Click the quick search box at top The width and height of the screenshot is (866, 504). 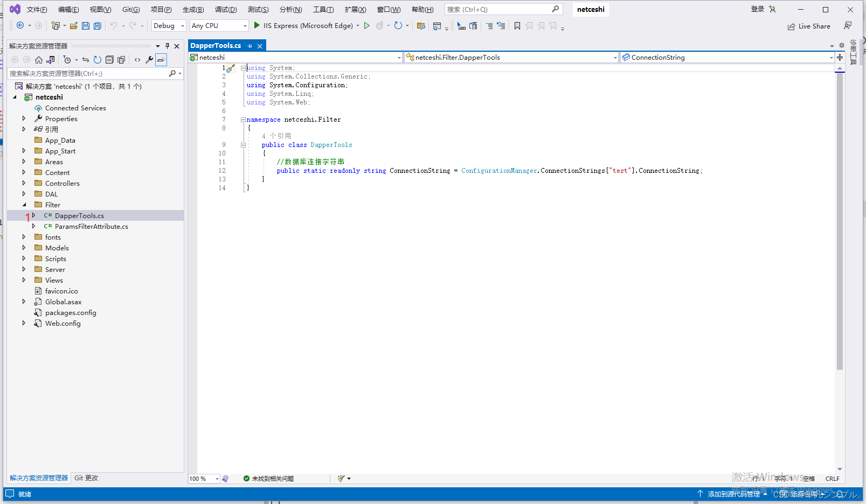pyautogui.click(x=501, y=9)
